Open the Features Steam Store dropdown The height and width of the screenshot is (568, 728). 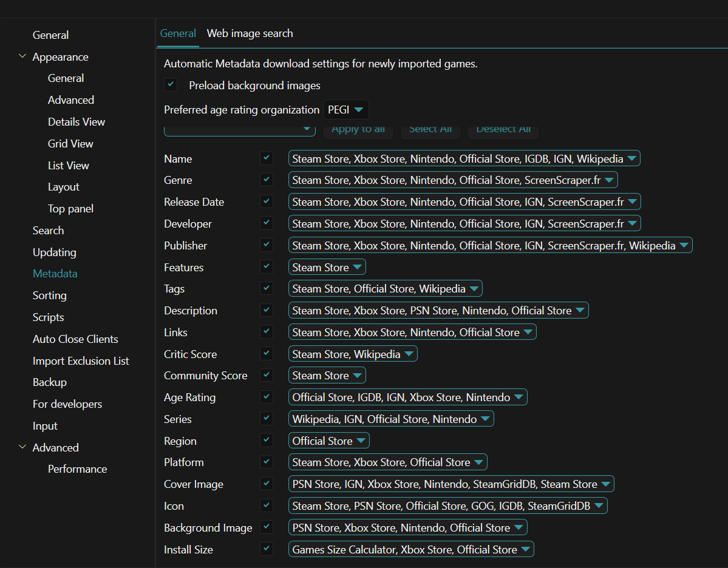(327, 267)
